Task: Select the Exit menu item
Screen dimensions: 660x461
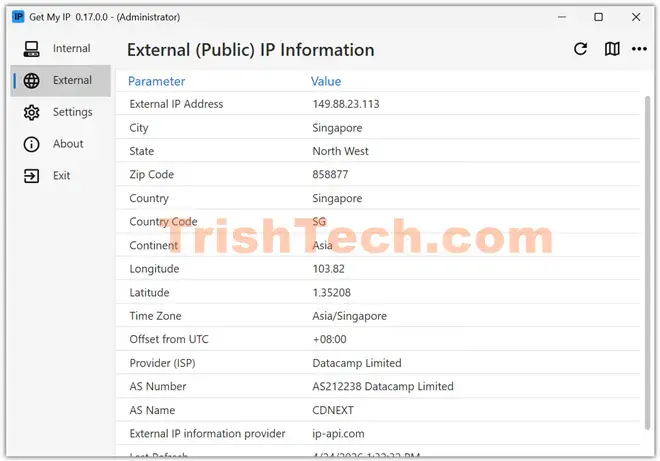Action: pos(61,176)
